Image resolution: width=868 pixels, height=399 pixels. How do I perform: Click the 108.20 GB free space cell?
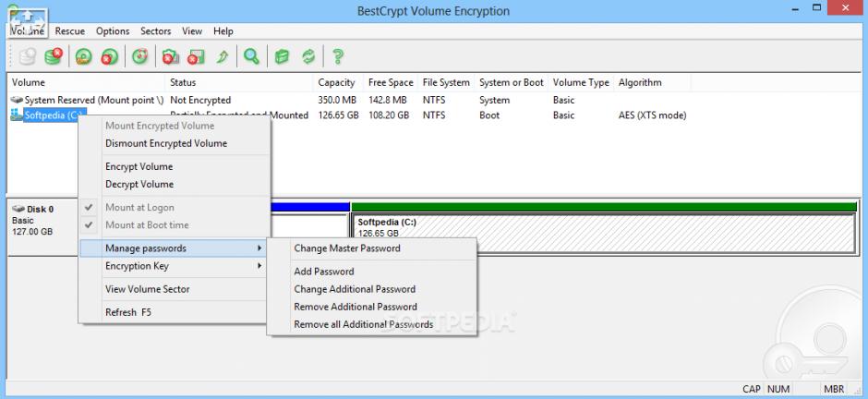pyautogui.click(x=389, y=115)
